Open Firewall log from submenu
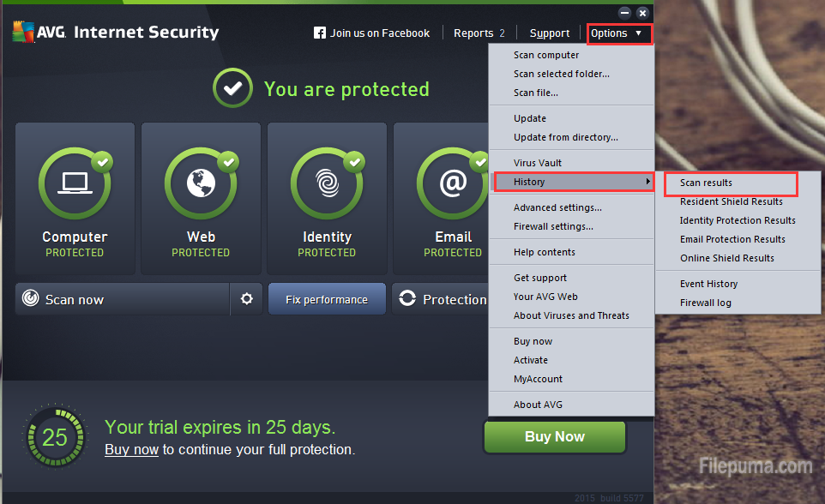This screenshot has height=504, width=825. click(705, 303)
